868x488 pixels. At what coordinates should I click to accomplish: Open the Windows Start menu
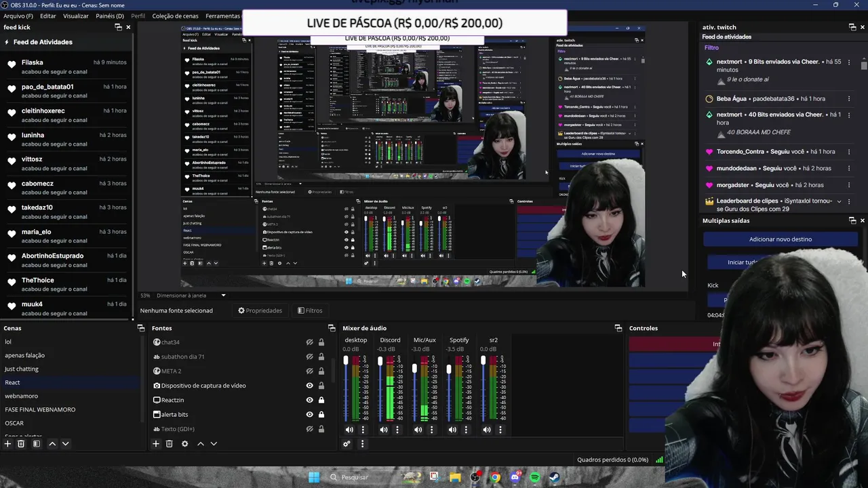(314, 477)
